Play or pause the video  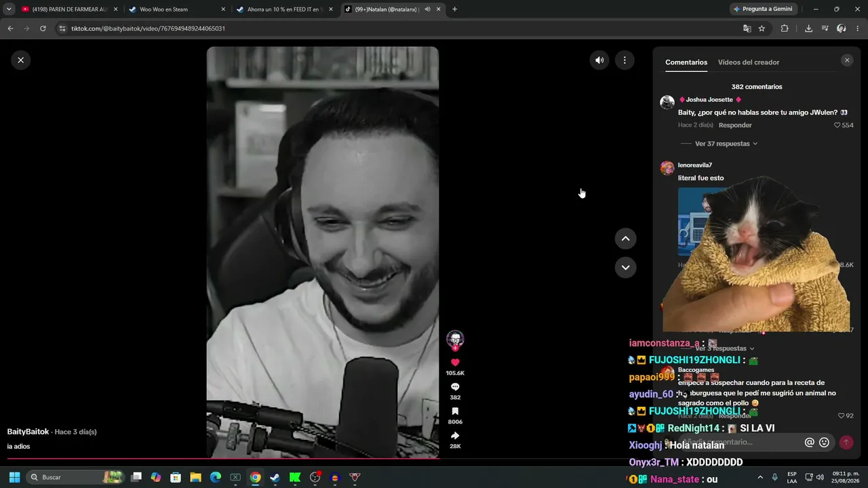pos(323,251)
